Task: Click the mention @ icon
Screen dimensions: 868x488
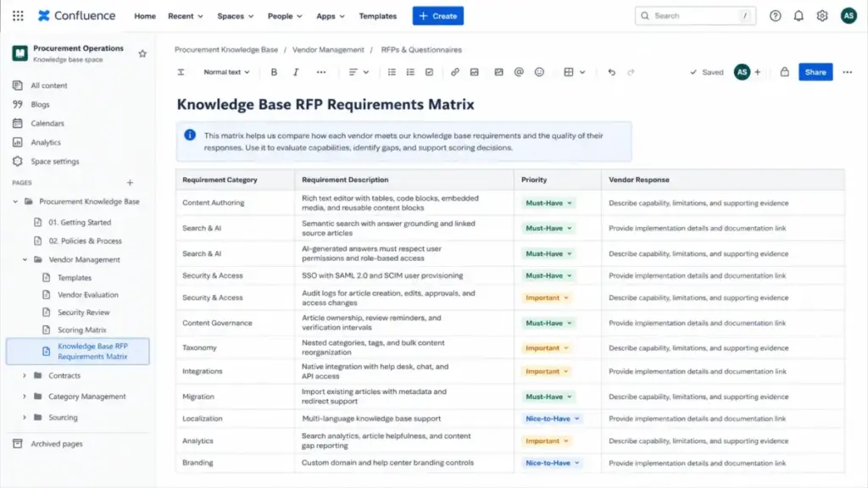Action: pyautogui.click(x=519, y=72)
